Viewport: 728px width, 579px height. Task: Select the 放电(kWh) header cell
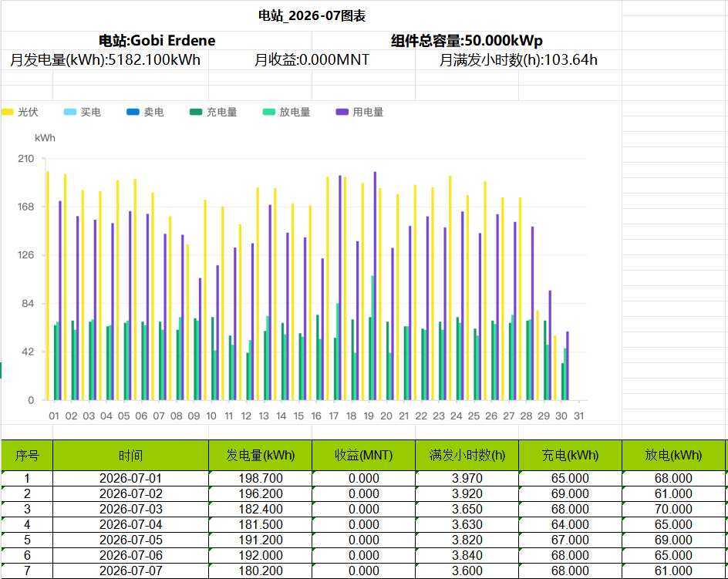tap(674, 456)
